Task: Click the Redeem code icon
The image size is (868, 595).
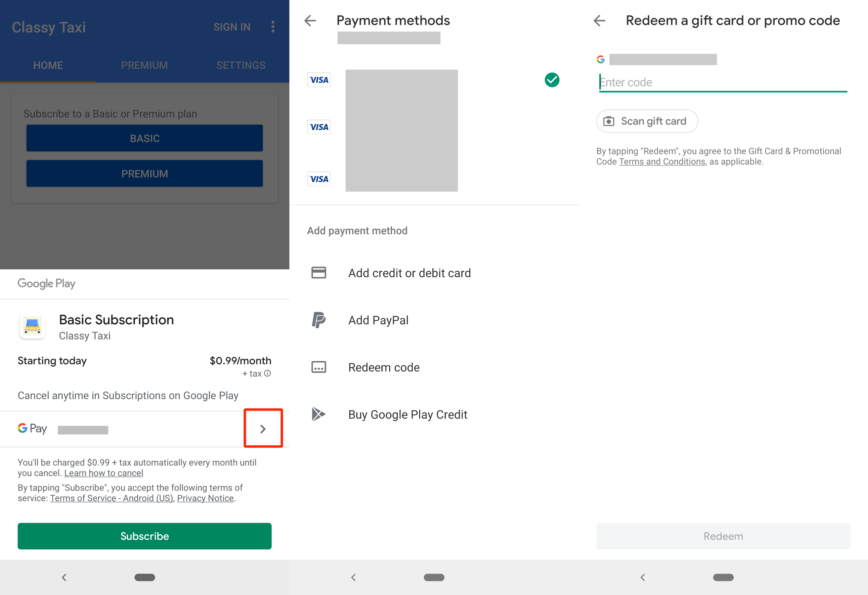Action: click(x=318, y=367)
